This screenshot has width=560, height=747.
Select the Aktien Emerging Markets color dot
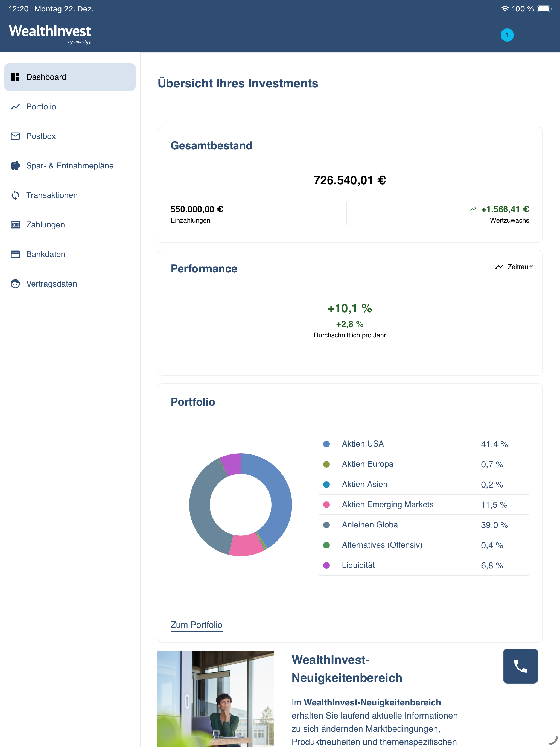326,504
